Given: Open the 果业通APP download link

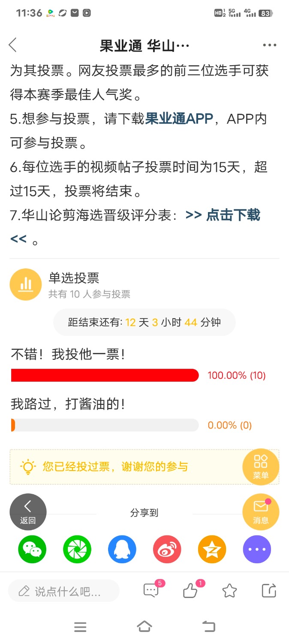Looking at the screenshot, I should tap(179, 119).
